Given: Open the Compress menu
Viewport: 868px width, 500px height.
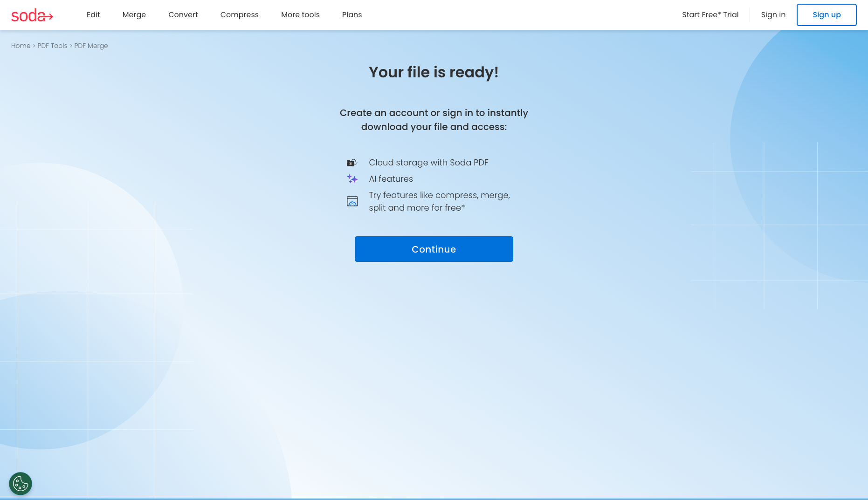Looking at the screenshot, I should pos(240,15).
